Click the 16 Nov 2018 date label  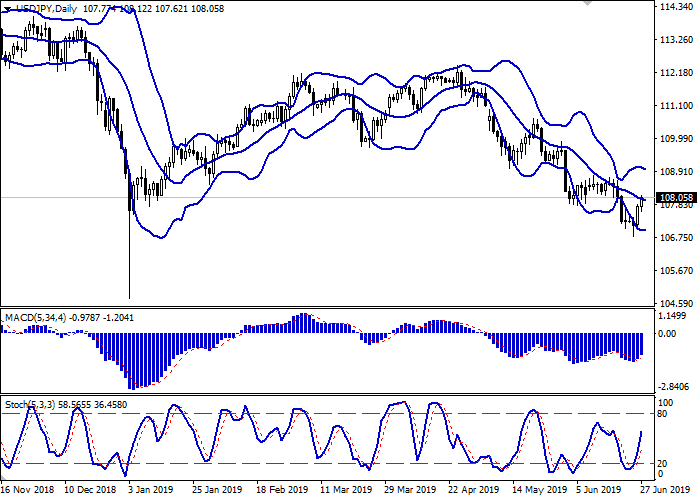coord(27,491)
